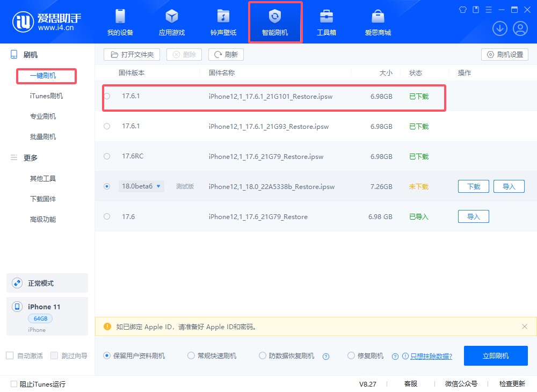
Task: Click the orange warning icon in banner
Action: 107,326
